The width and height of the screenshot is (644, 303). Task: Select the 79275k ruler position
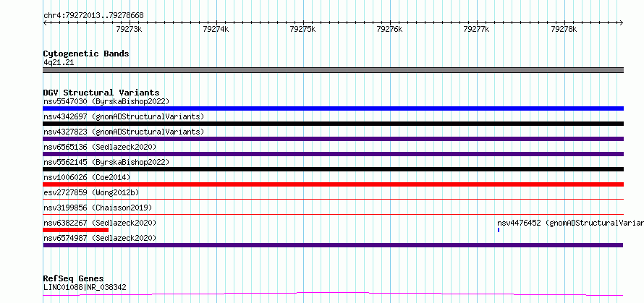tap(303, 29)
